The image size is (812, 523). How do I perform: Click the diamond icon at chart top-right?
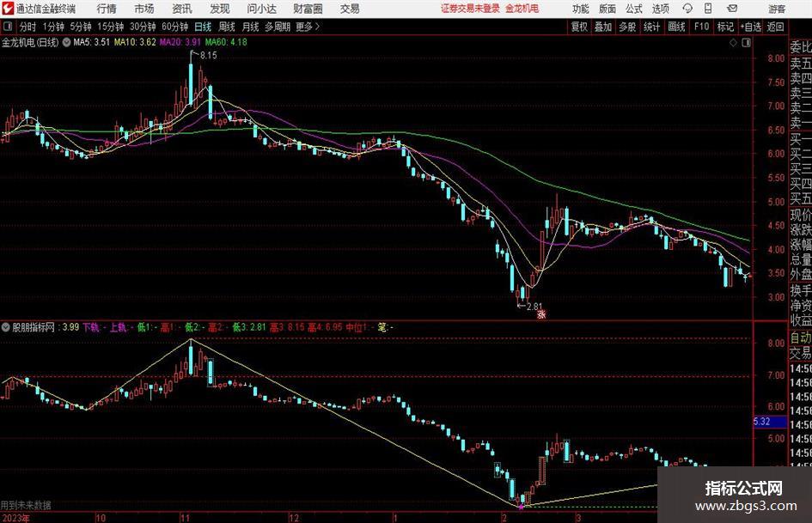click(x=733, y=43)
